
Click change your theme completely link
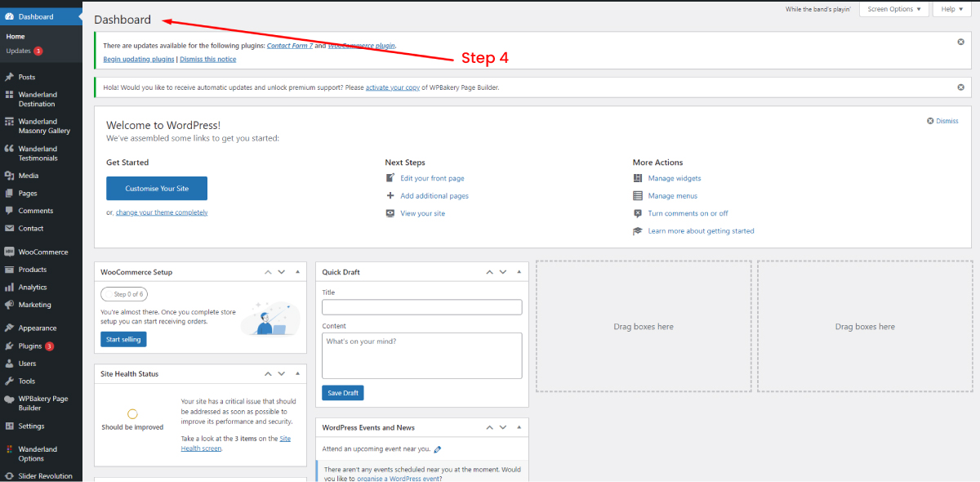pyautogui.click(x=162, y=212)
